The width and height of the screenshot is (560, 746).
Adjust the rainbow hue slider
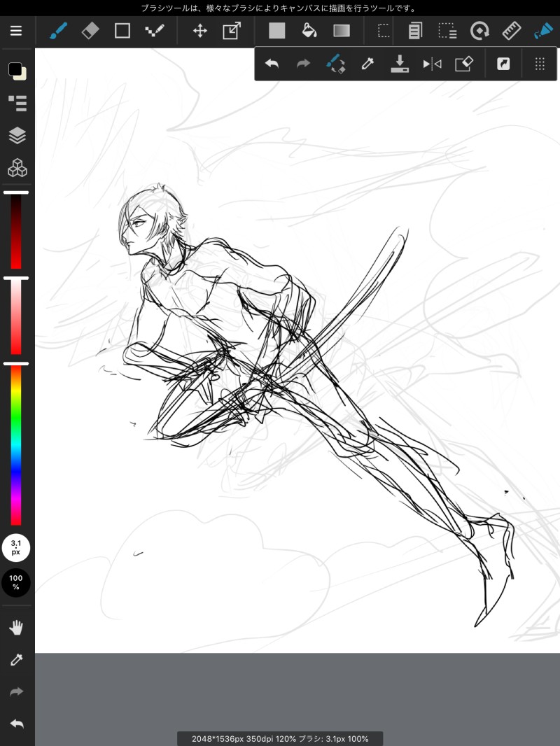[x=16, y=445]
